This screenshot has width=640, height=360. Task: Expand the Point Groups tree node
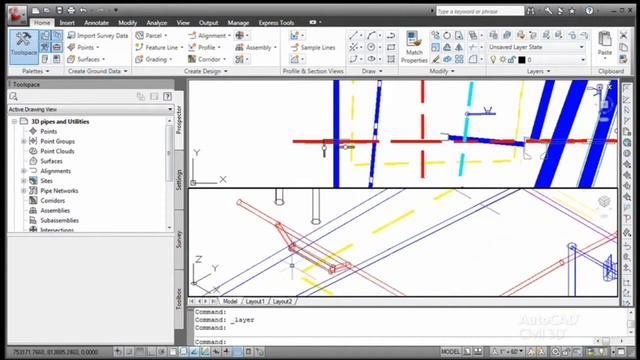tap(24, 141)
